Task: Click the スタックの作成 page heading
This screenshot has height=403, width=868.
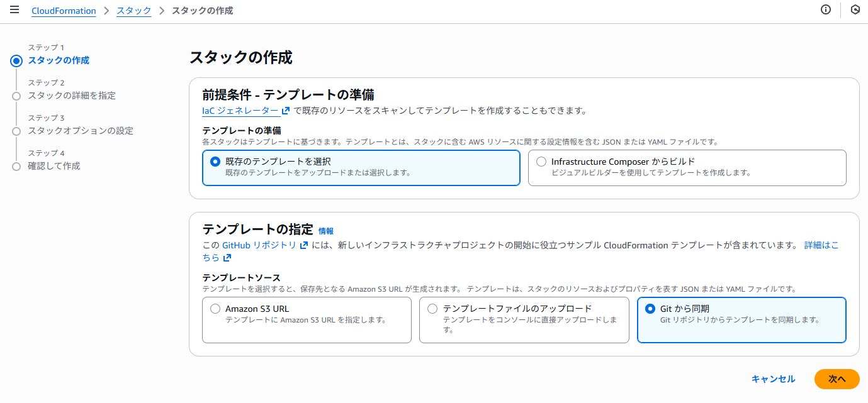Action: click(241, 58)
